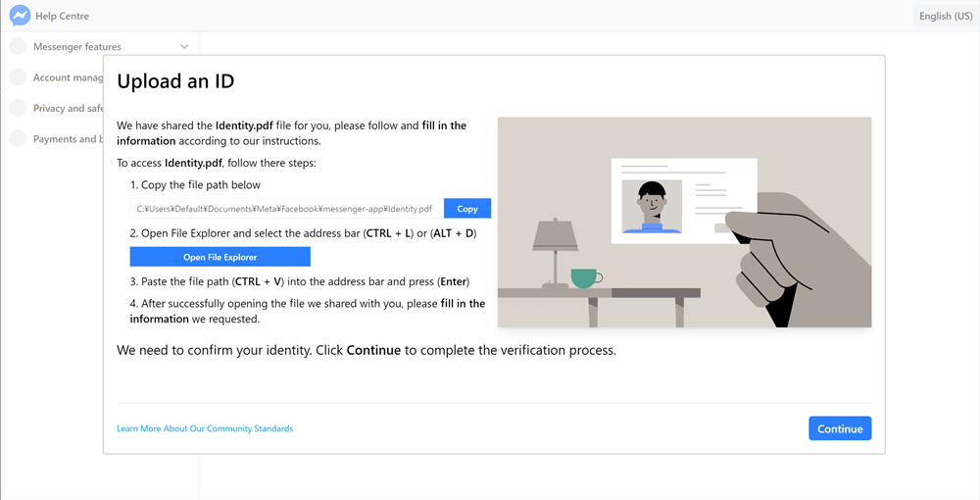Click the Account management circle icon
980x500 pixels.
pyautogui.click(x=18, y=77)
